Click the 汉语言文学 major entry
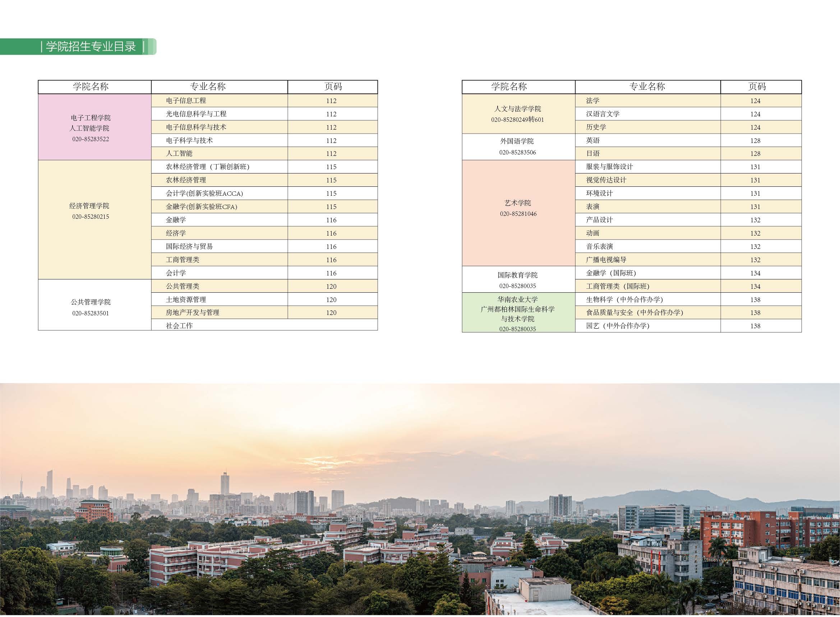Viewport: 840px width, 617px height. tap(603, 114)
